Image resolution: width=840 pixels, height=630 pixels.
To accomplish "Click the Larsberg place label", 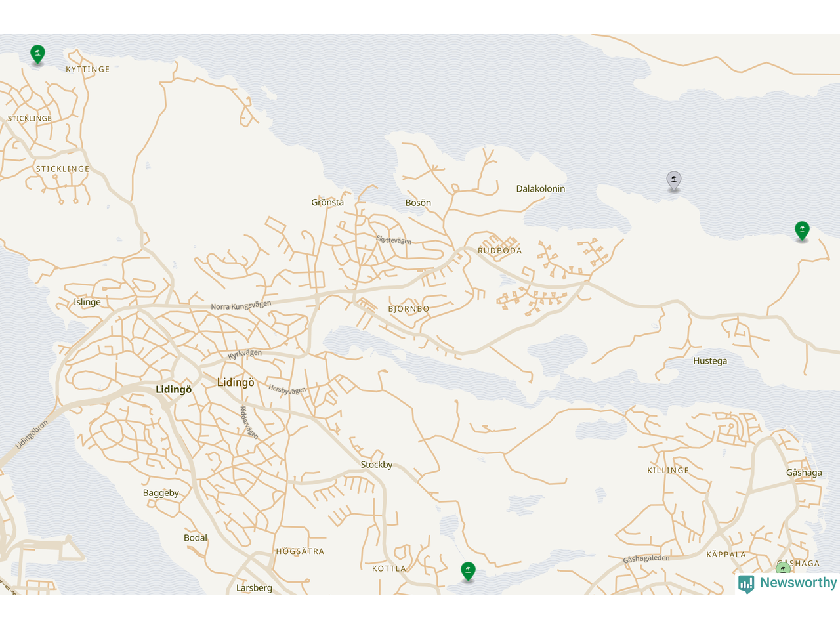I will pyautogui.click(x=254, y=587).
